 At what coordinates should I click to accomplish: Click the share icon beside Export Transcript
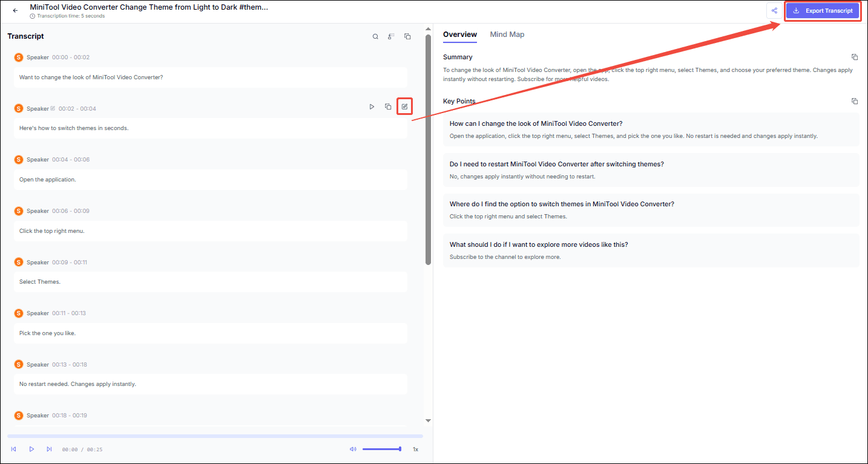[x=774, y=10]
